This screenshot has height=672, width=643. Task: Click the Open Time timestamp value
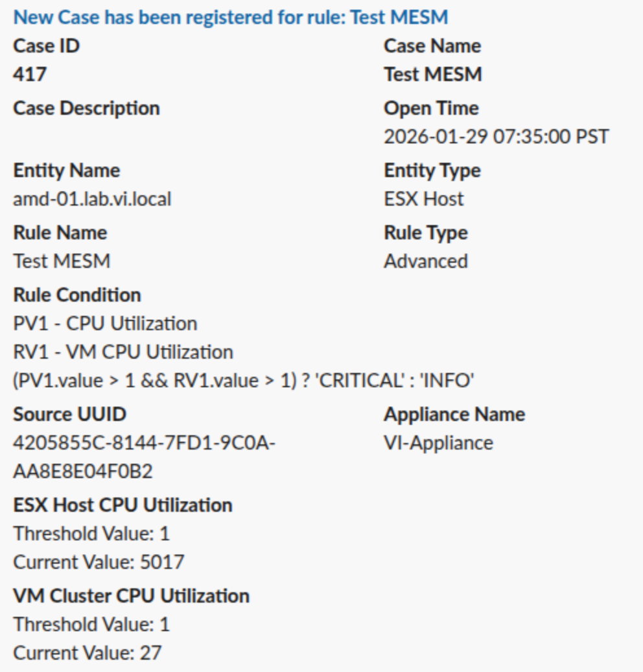point(496,137)
